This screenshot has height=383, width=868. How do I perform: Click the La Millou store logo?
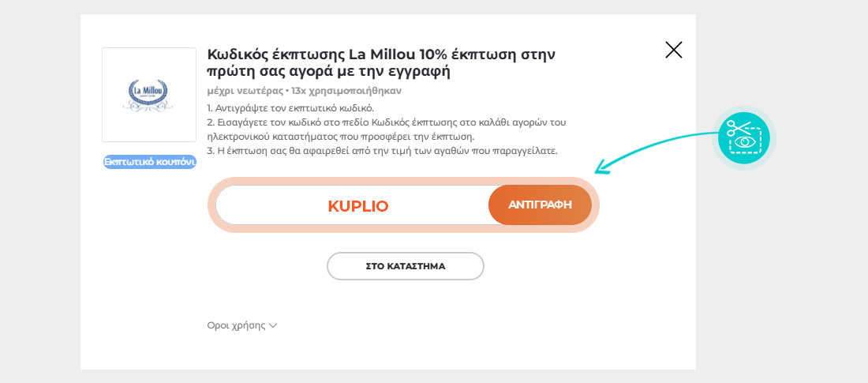point(149,95)
